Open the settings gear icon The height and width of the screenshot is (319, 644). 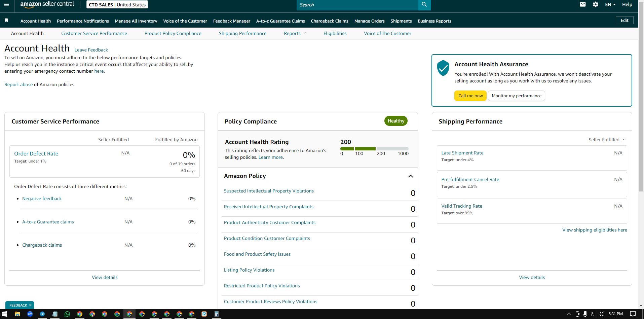pos(596,4)
